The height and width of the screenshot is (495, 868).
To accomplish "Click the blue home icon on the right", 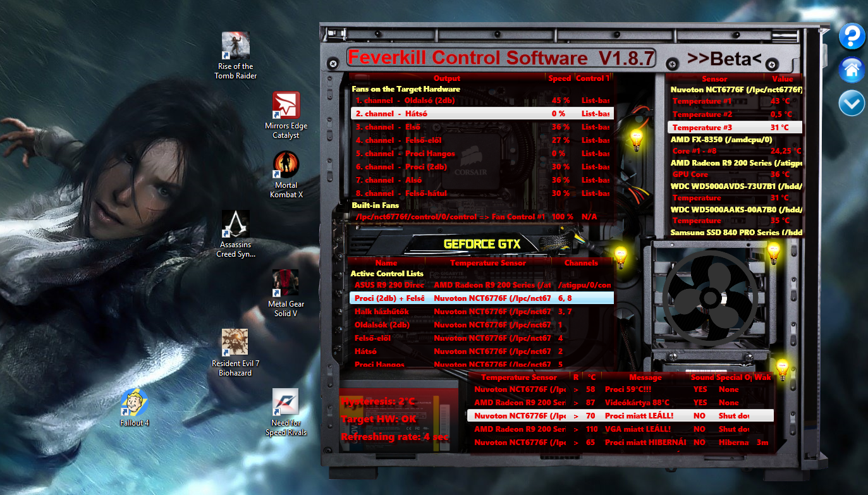I will click(852, 70).
